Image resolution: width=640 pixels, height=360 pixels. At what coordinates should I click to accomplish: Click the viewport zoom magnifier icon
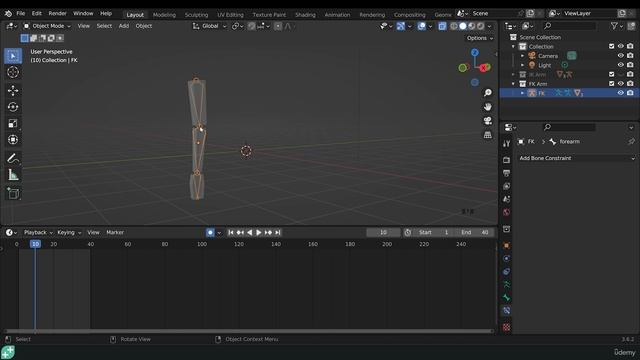[487, 93]
